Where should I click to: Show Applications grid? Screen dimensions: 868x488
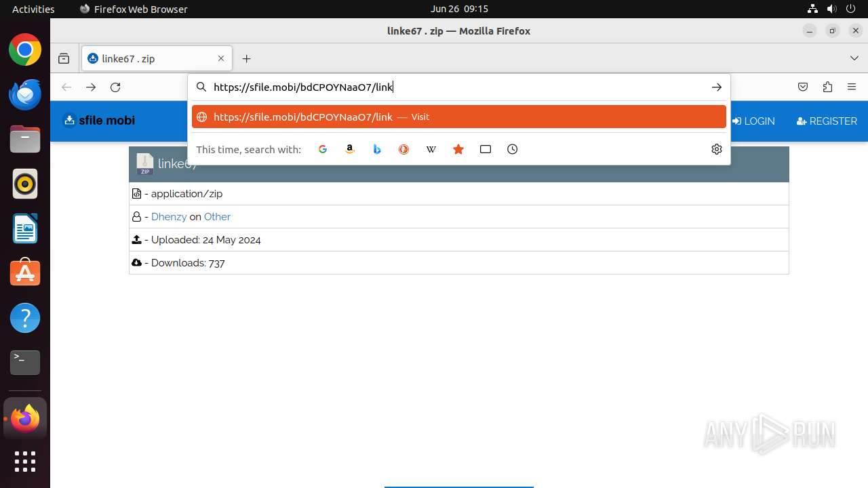[x=25, y=462]
